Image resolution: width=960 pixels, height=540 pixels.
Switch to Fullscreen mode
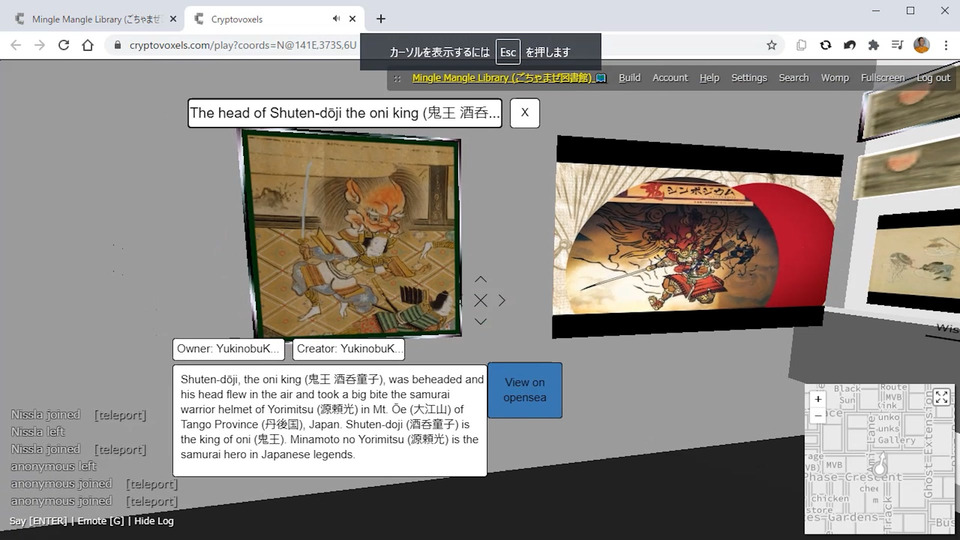(x=882, y=78)
